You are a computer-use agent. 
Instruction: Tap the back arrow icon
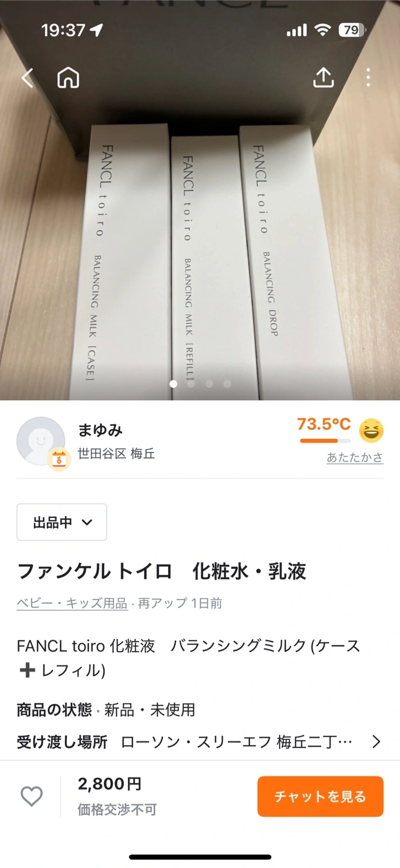pos(27,78)
